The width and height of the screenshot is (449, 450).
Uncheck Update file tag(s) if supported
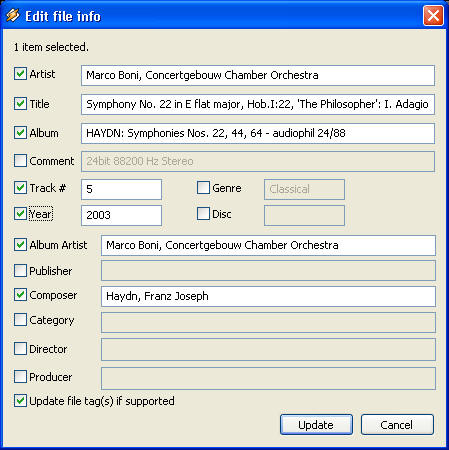(x=20, y=401)
